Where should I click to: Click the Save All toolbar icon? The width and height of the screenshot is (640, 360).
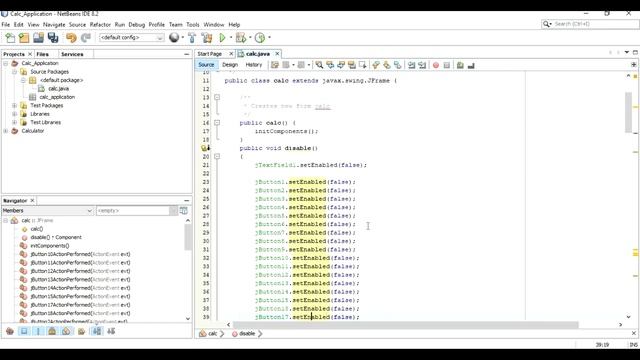[53, 38]
